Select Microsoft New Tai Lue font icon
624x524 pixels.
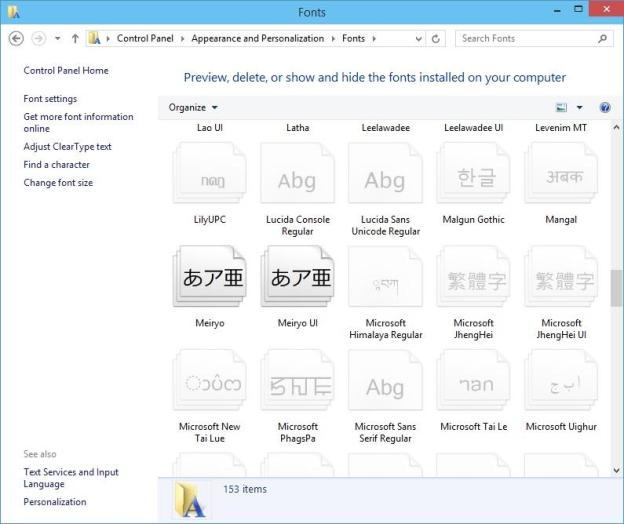point(210,380)
